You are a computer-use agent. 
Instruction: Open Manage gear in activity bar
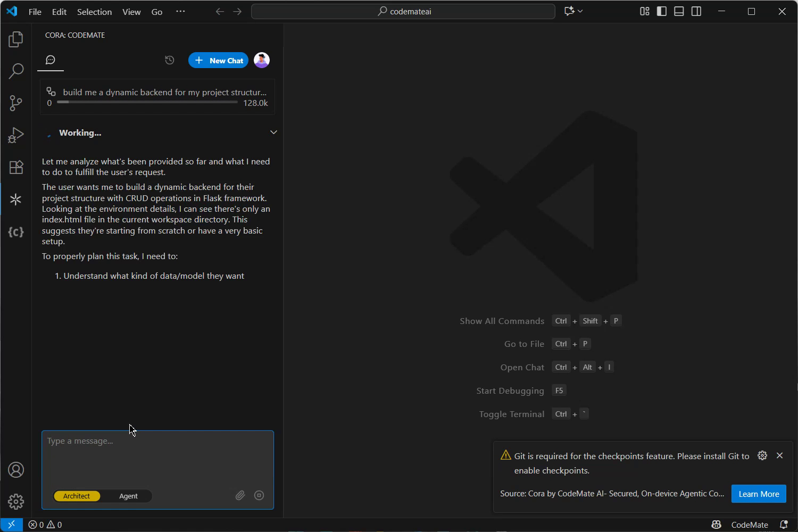(16, 501)
